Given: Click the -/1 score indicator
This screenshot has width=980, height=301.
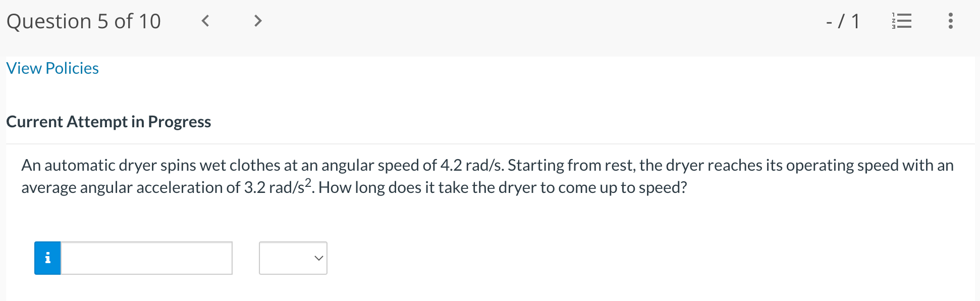Looking at the screenshot, I should coord(842,21).
